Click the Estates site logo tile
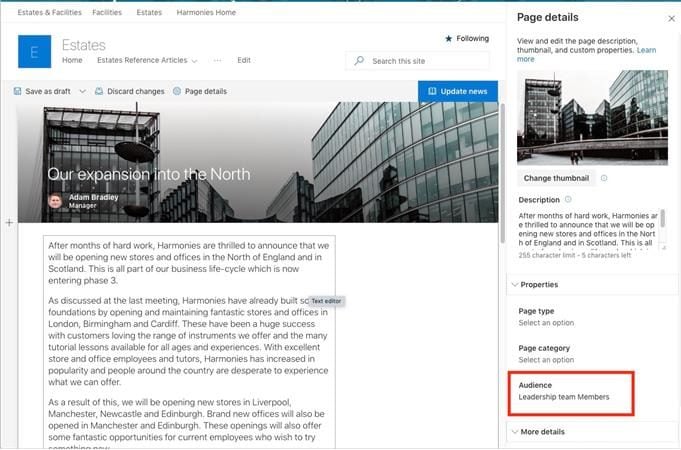Image resolution: width=681 pixels, height=450 pixels. (34, 51)
